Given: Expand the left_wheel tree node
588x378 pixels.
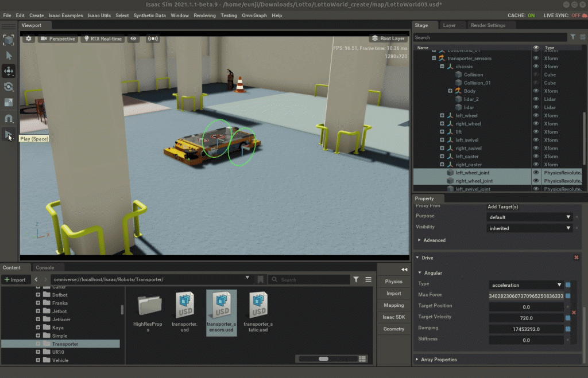Looking at the screenshot, I should (442, 116).
